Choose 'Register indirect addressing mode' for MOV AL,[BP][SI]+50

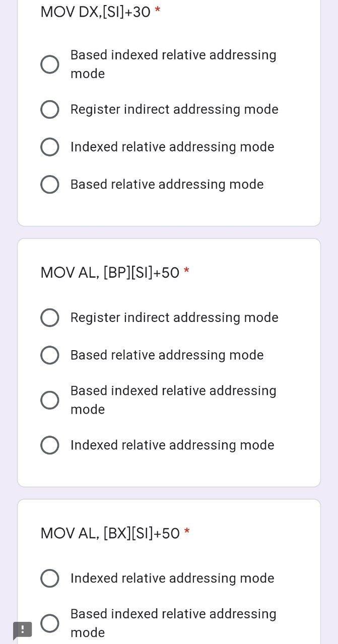49,317
